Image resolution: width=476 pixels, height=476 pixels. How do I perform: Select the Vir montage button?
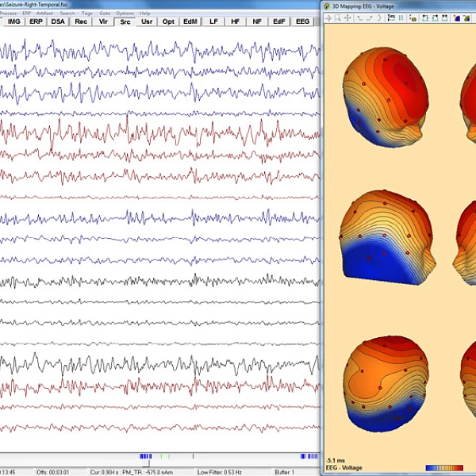(103, 21)
